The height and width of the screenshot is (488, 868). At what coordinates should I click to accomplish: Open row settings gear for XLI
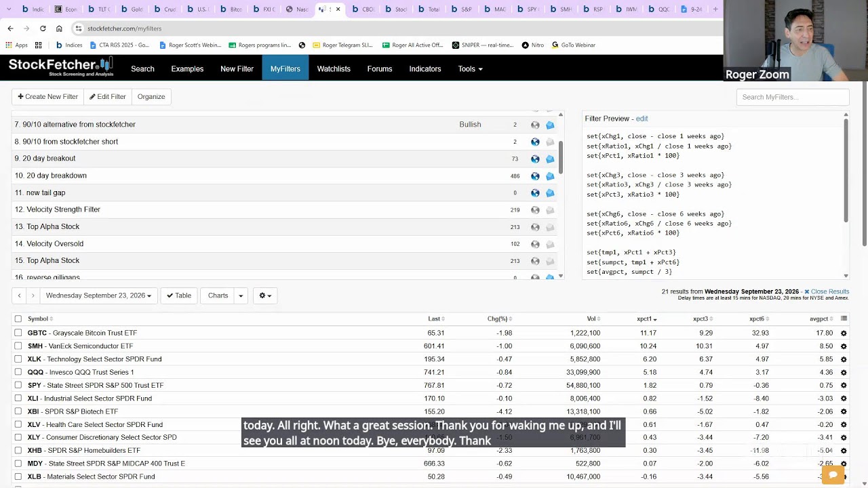844,399
